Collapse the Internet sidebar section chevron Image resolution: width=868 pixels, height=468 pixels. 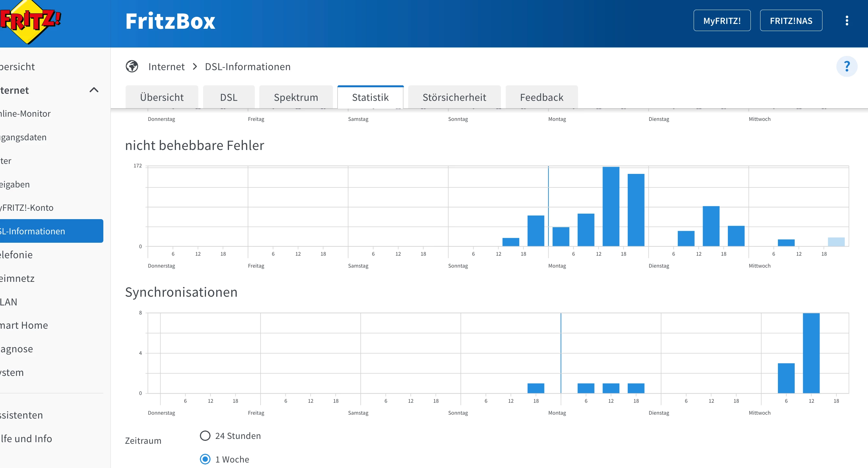[94, 90]
